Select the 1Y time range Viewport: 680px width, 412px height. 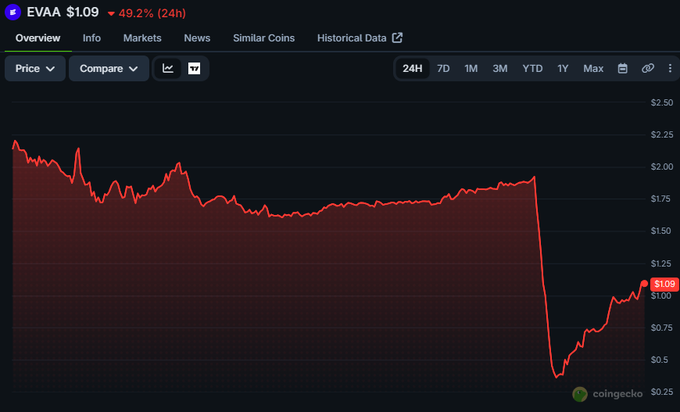point(563,69)
